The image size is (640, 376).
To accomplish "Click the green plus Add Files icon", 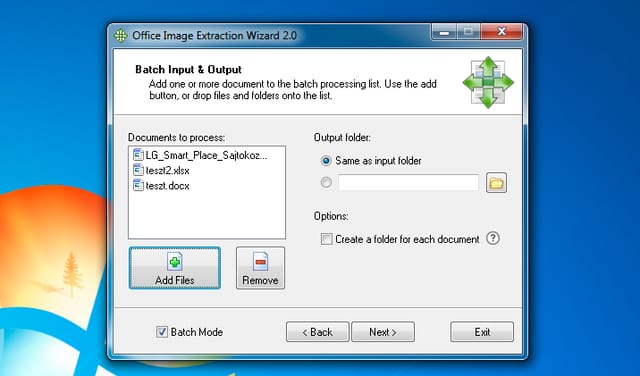I will [175, 262].
